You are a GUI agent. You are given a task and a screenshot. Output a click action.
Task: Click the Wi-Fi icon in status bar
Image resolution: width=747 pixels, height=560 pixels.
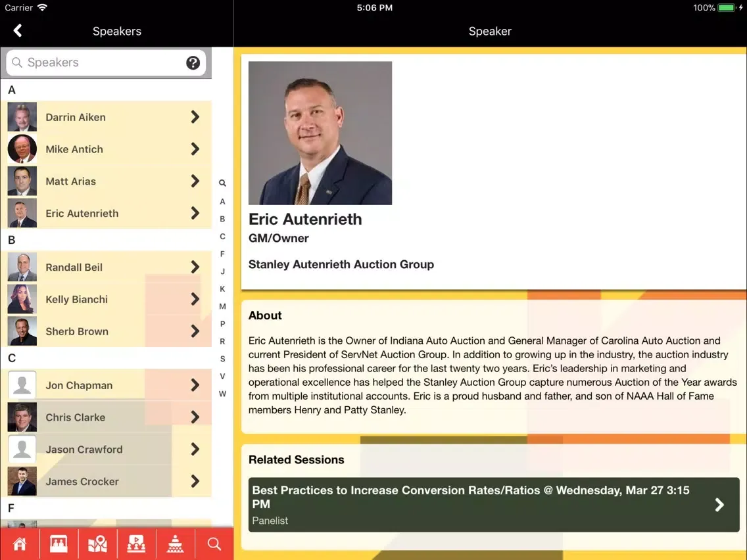tap(42, 8)
